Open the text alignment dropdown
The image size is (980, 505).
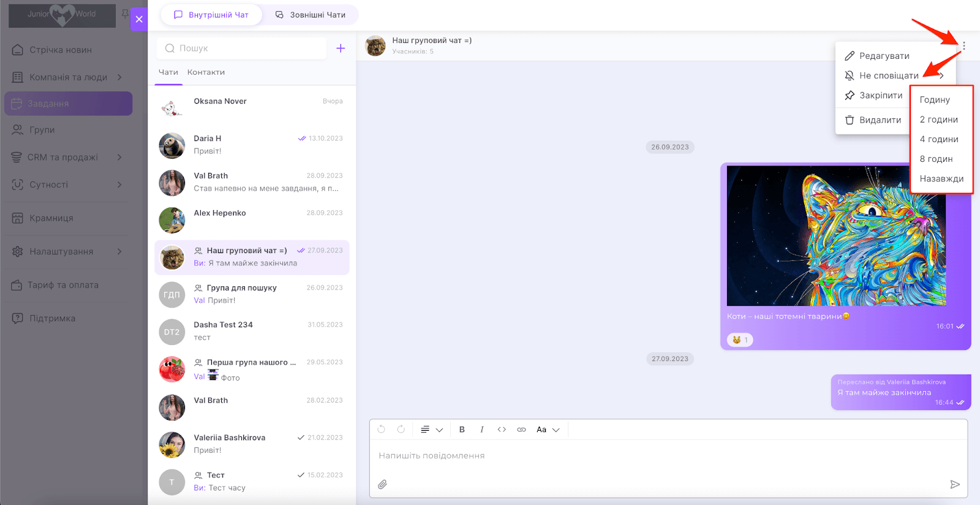pos(431,430)
